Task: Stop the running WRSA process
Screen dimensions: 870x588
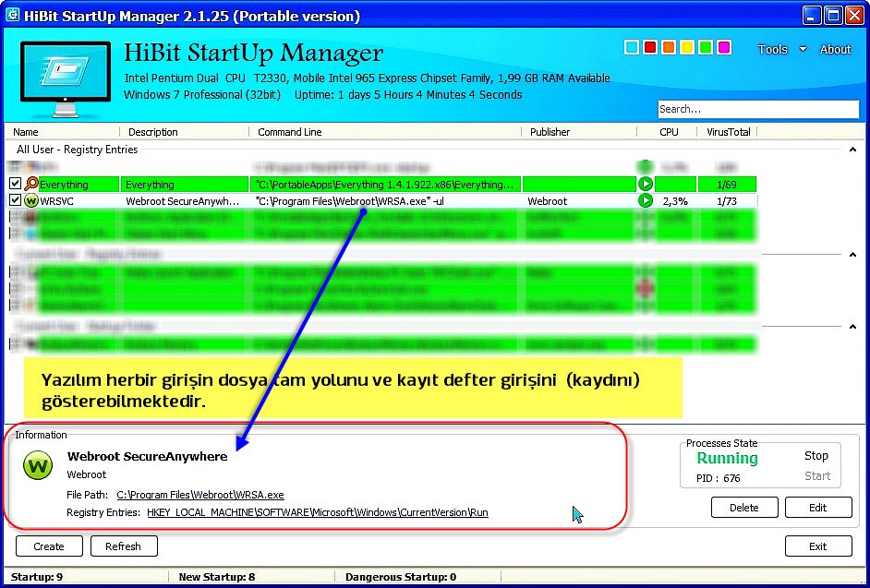Action: tap(816, 456)
